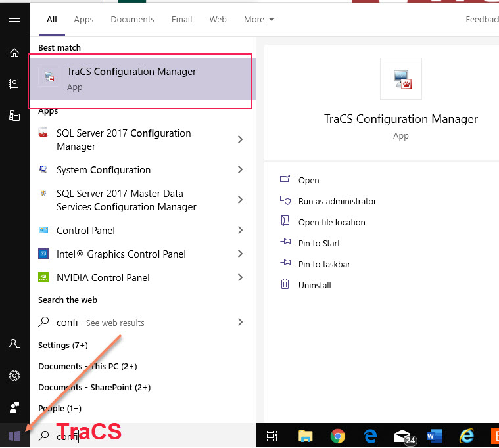Launch Word from the taskbar
This screenshot has width=499, height=448.
point(435,436)
